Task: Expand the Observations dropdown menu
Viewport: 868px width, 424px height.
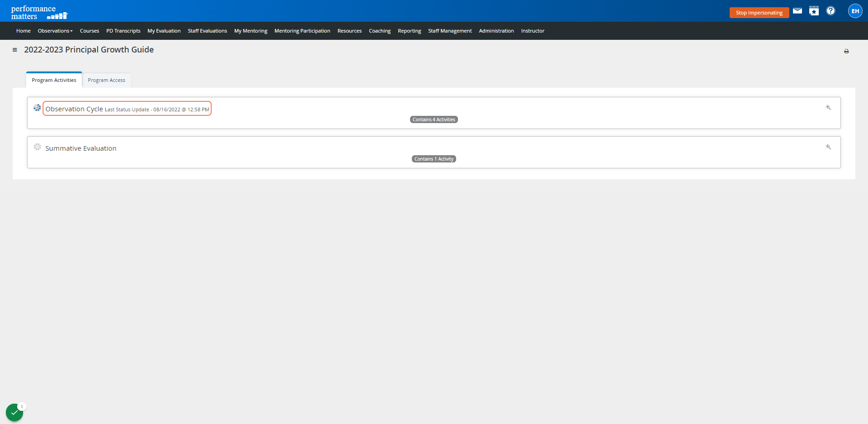Action: pyautogui.click(x=55, y=31)
